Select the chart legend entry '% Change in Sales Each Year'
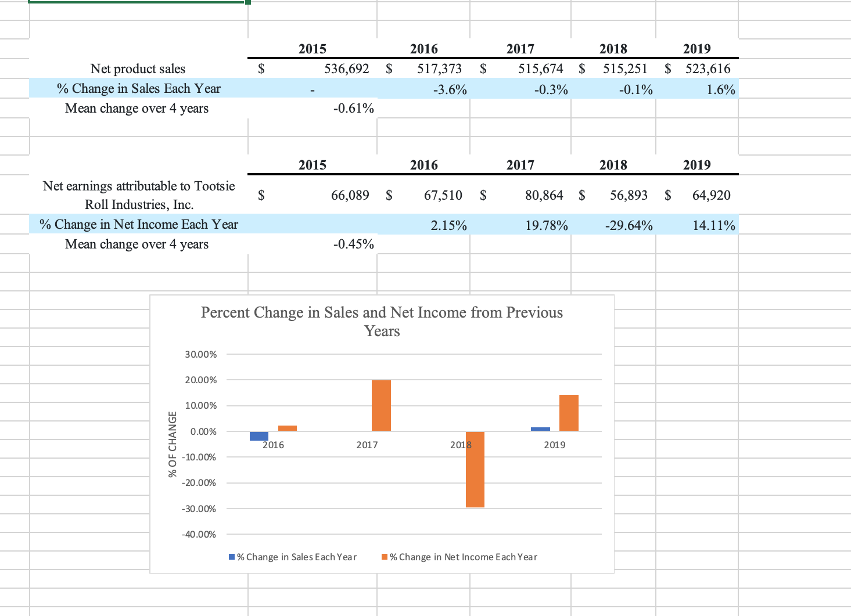 293,557
